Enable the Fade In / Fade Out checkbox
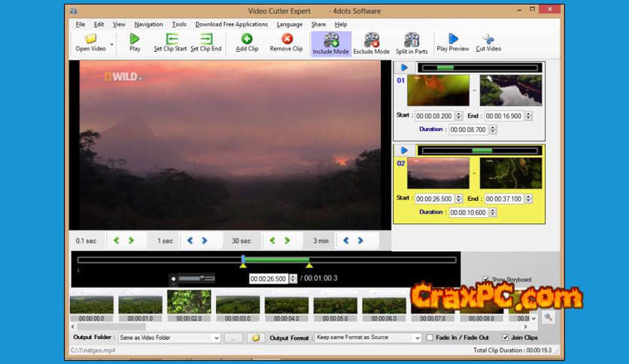This screenshot has width=629, height=364. pos(430,338)
